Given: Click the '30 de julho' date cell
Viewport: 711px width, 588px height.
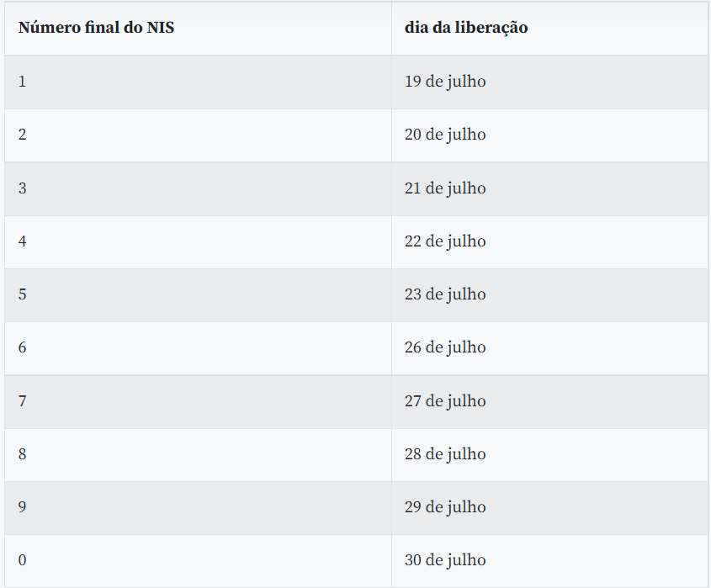Looking at the screenshot, I should coord(549,561).
